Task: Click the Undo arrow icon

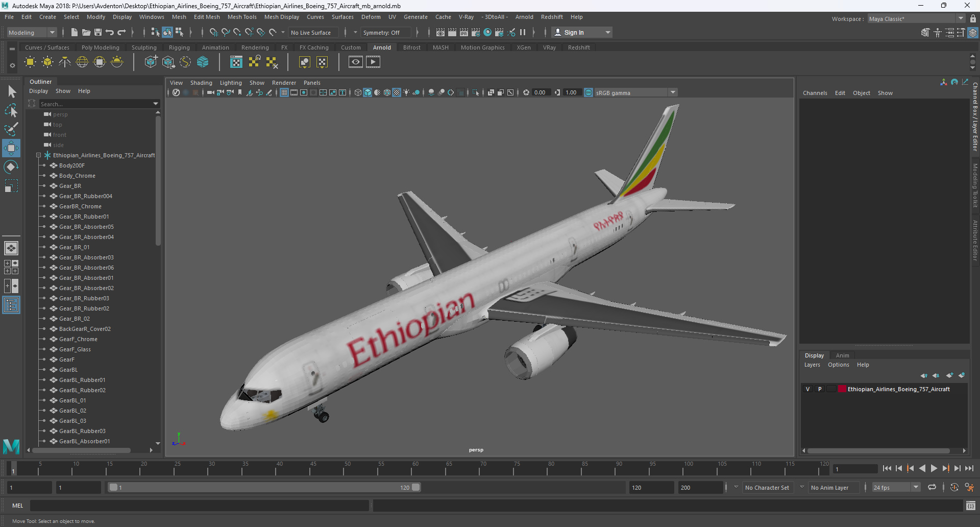Action: [110, 32]
